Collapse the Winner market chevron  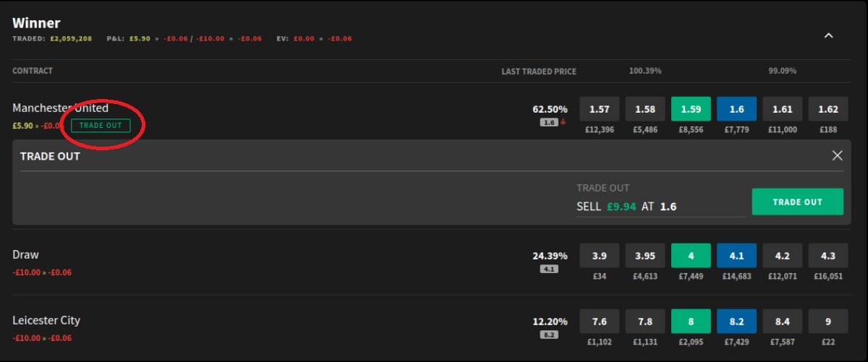point(829,35)
